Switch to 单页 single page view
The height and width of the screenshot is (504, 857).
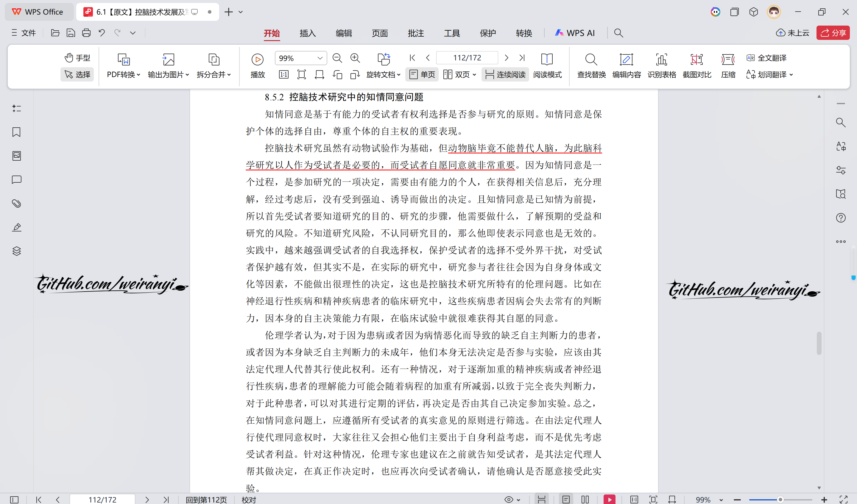422,74
